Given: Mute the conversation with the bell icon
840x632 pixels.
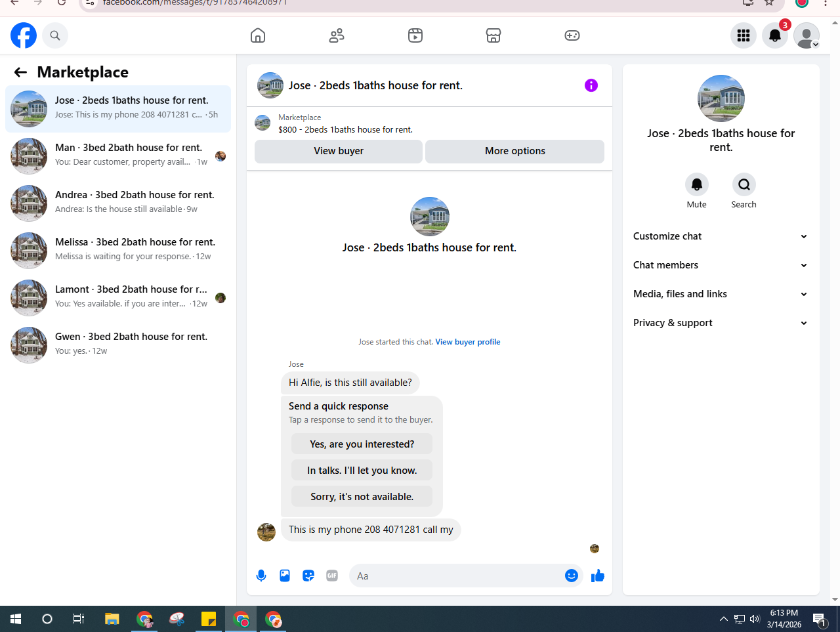Looking at the screenshot, I should (x=697, y=184).
